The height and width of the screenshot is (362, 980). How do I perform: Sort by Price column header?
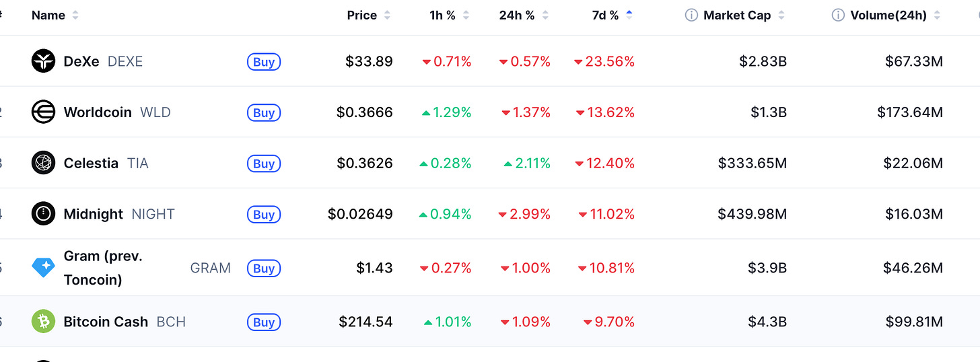[368, 15]
